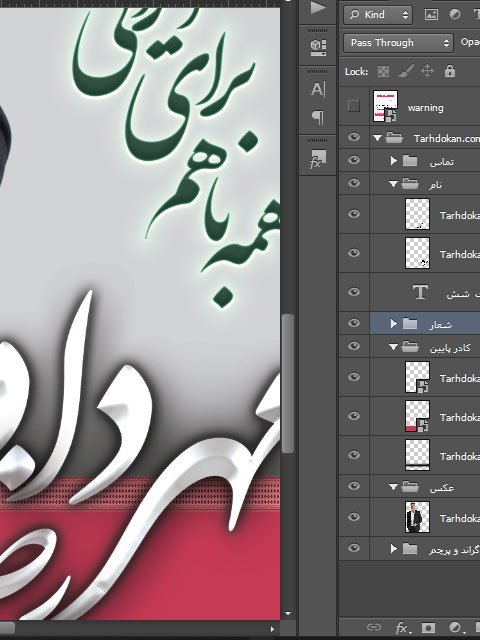Viewport: 480px width, 640px height.
Task: Select the red-bar layer thumbnail in کادر پایین
Action: 417,416
